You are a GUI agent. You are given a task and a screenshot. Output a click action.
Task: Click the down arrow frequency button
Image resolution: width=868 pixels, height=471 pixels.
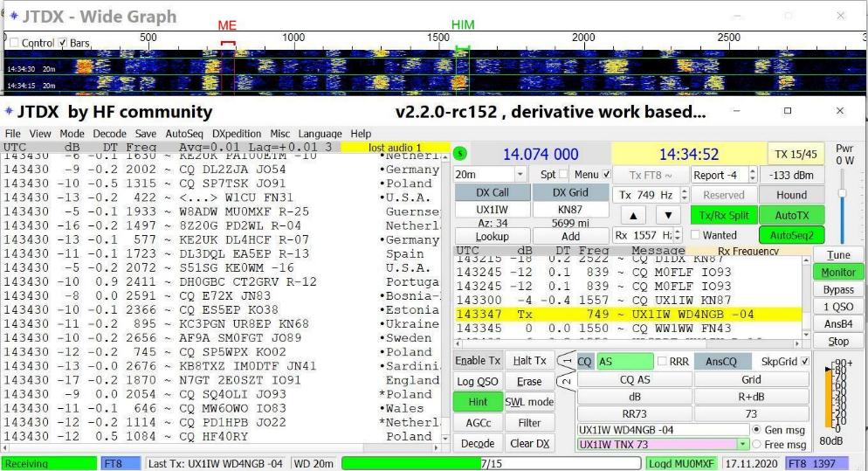pyautogui.click(x=668, y=216)
